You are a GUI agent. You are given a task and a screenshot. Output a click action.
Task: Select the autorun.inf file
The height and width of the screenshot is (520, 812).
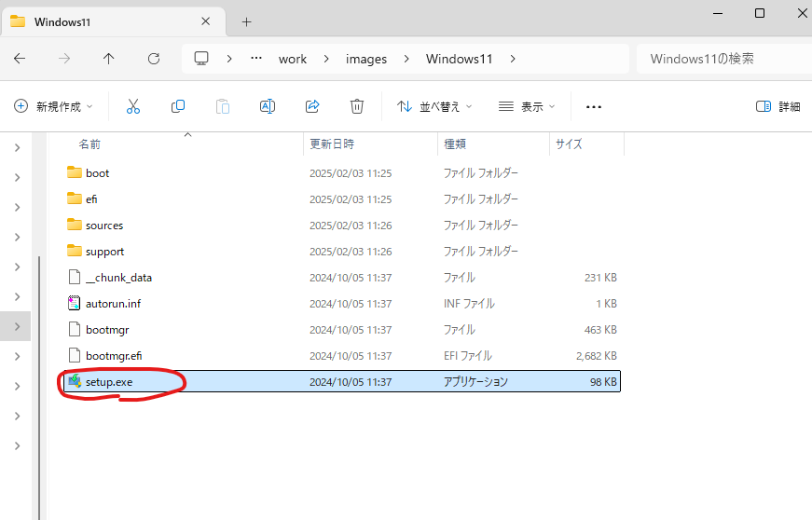point(342,304)
